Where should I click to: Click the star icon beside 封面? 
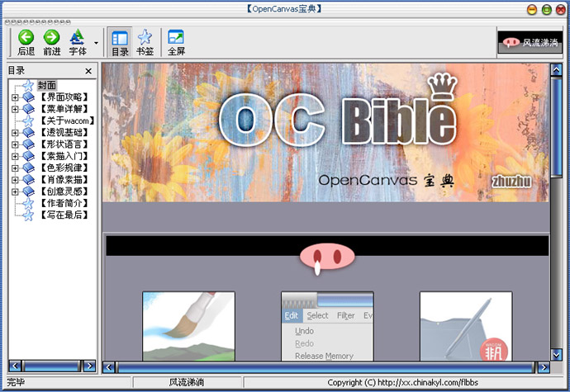click(28, 85)
